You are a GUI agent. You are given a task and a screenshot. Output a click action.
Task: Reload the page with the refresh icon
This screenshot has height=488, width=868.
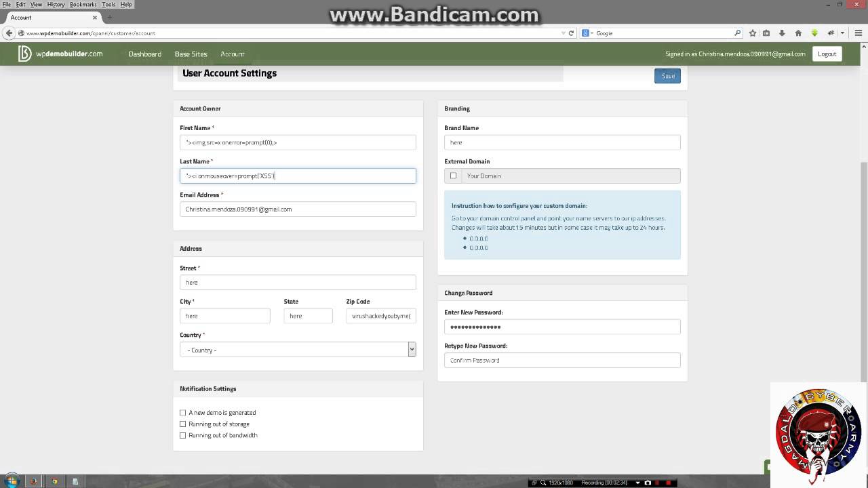(571, 33)
